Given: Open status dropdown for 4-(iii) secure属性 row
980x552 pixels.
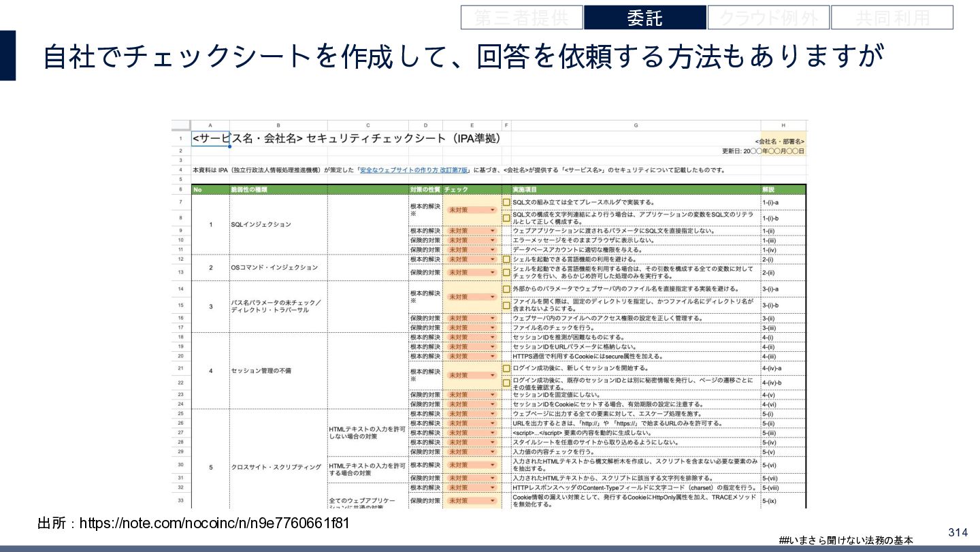Looking at the screenshot, I should click(x=472, y=356).
